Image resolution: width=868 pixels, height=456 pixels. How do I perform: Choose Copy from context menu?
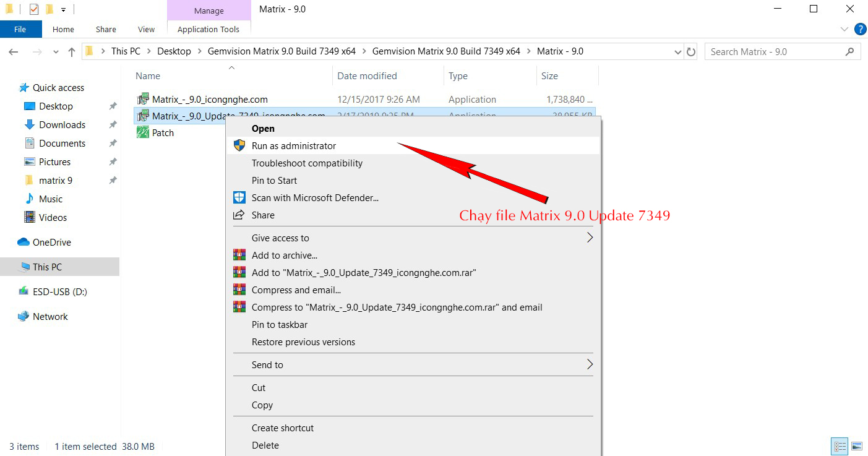(x=413, y=405)
